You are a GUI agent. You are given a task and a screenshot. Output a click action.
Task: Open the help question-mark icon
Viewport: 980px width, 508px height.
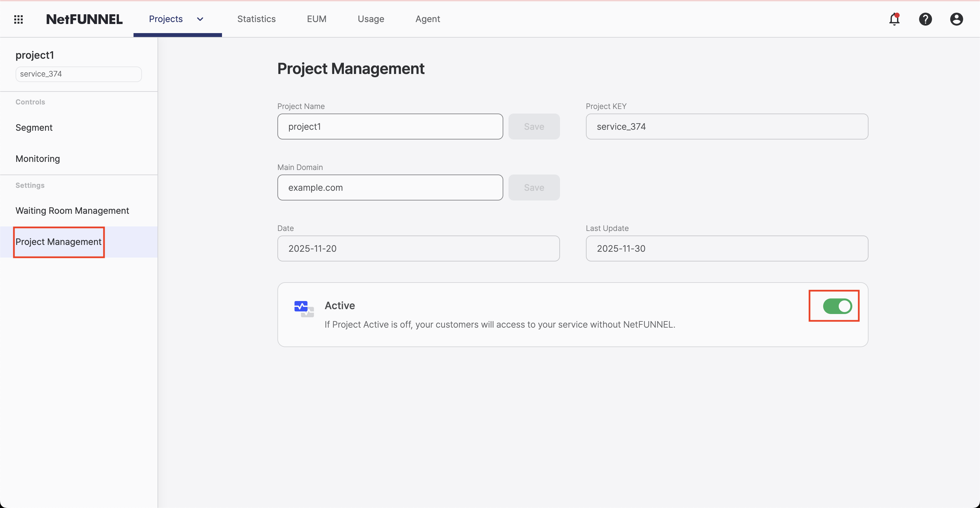[926, 19]
